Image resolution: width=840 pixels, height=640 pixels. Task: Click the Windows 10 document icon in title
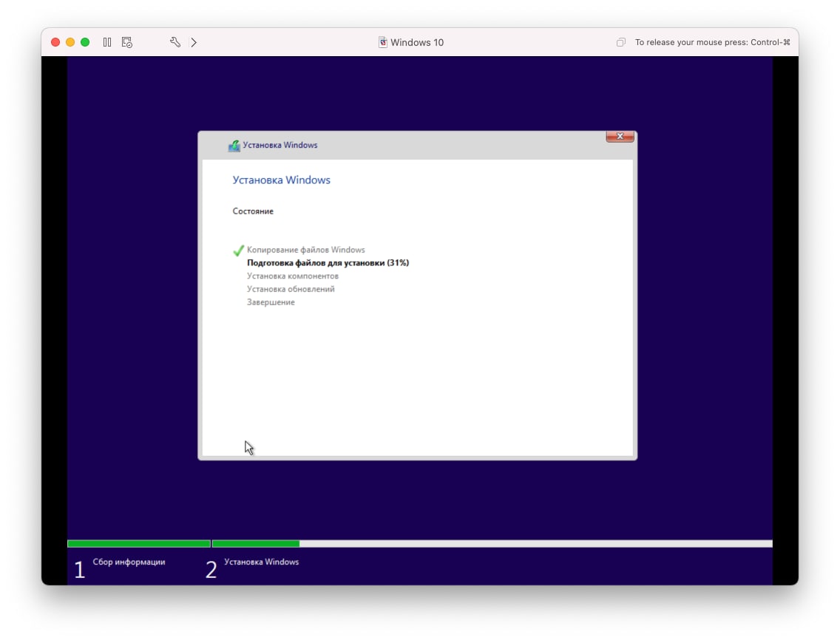click(x=382, y=42)
